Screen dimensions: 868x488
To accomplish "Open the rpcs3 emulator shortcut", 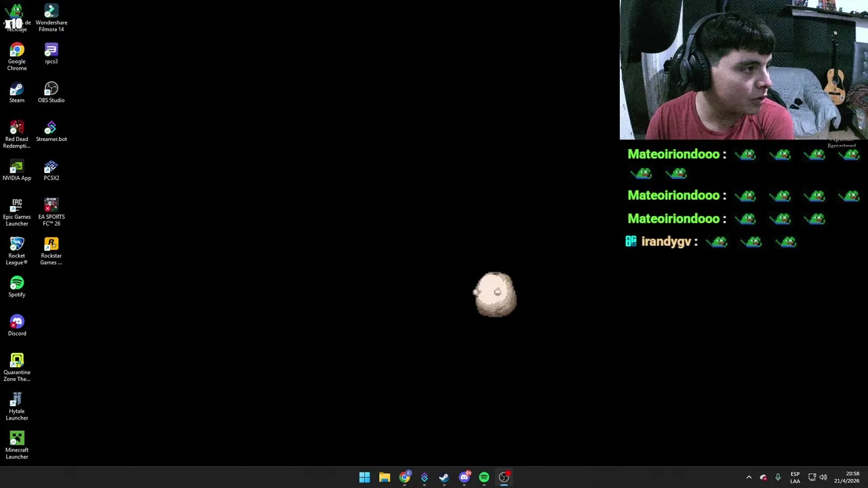I will 51,54.
